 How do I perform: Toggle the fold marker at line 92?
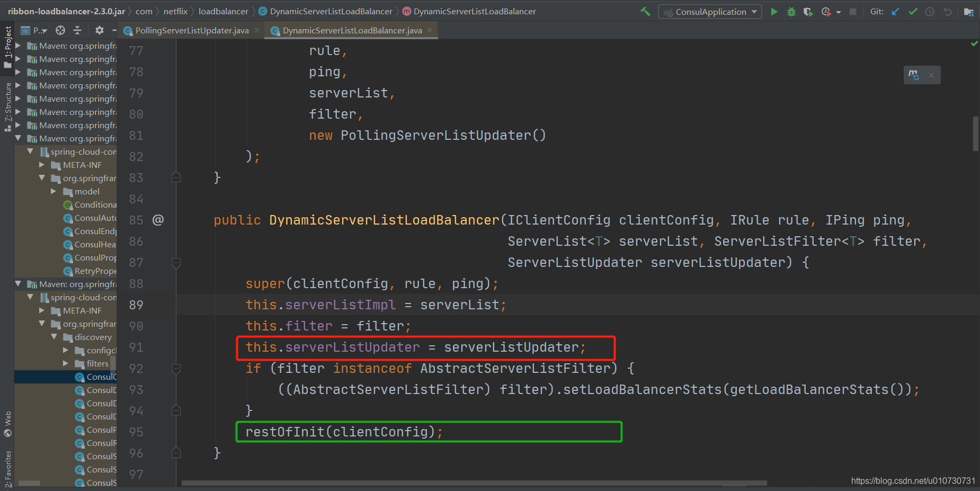[x=176, y=369]
